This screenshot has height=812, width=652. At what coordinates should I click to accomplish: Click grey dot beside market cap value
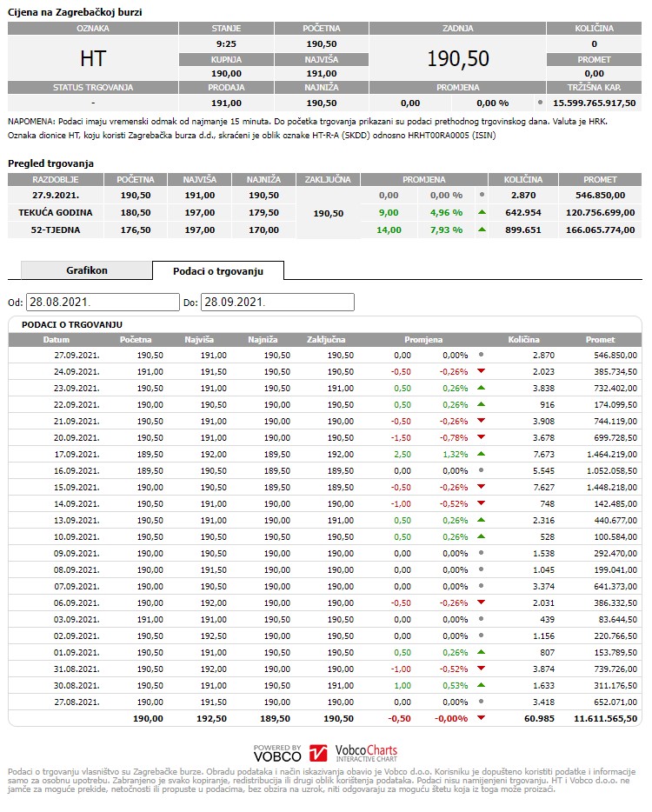(x=540, y=103)
